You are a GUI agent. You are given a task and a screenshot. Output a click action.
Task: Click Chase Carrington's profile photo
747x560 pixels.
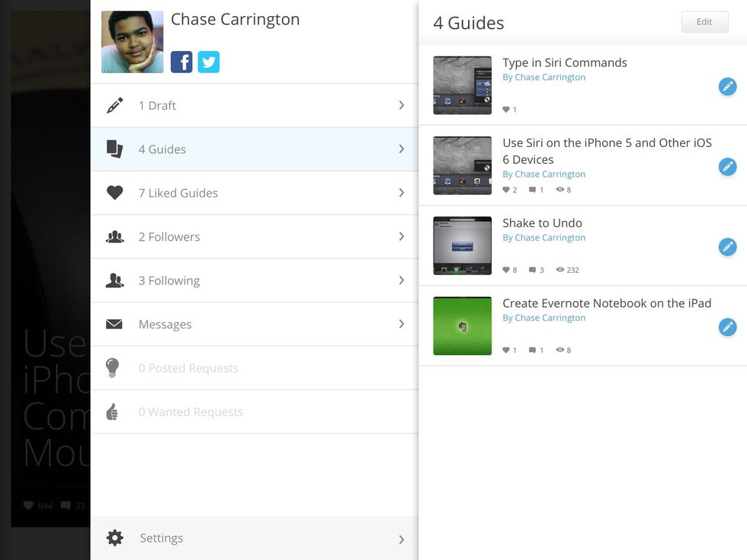[x=131, y=42]
